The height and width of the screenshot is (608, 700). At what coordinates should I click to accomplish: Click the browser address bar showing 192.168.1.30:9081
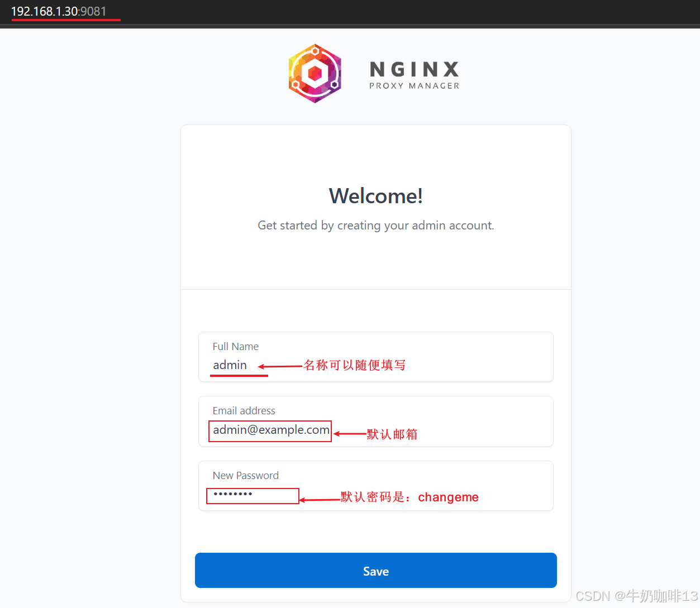click(x=59, y=11)
